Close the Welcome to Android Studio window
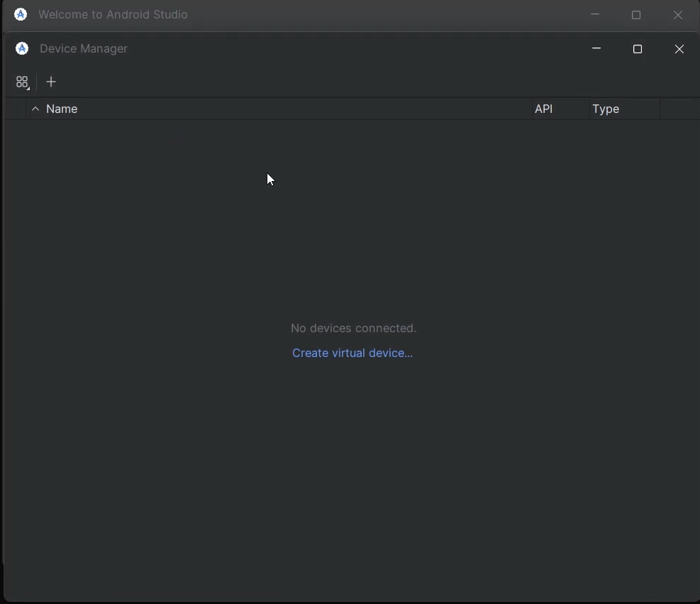 (x=678, y=15)
